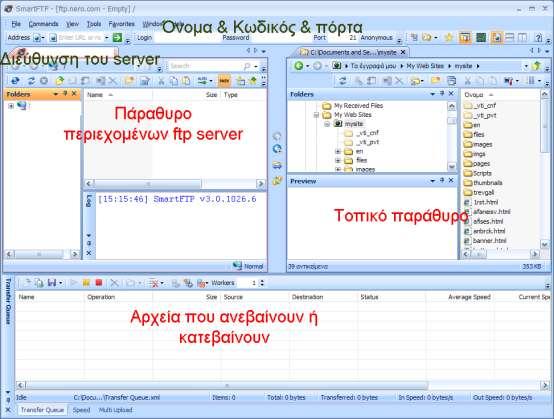Click the Start play icon in Transfer Queue
Screen dimensions: 554x419
point(73,283)
